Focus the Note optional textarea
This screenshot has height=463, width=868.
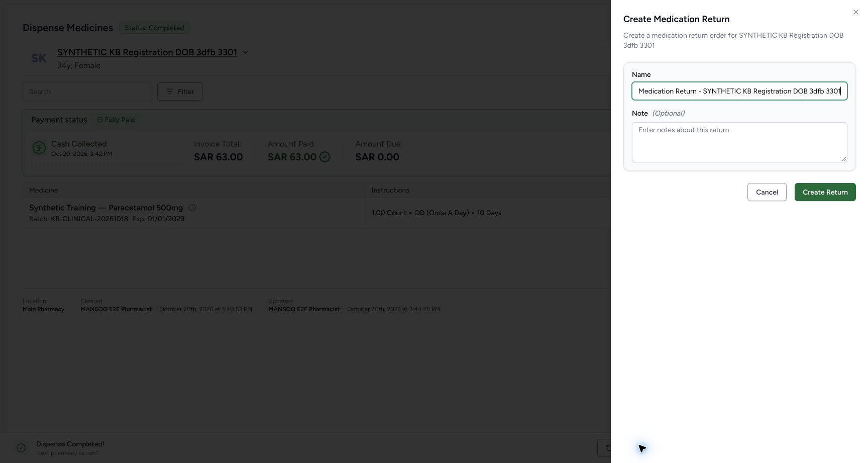[x=739, y=142]
